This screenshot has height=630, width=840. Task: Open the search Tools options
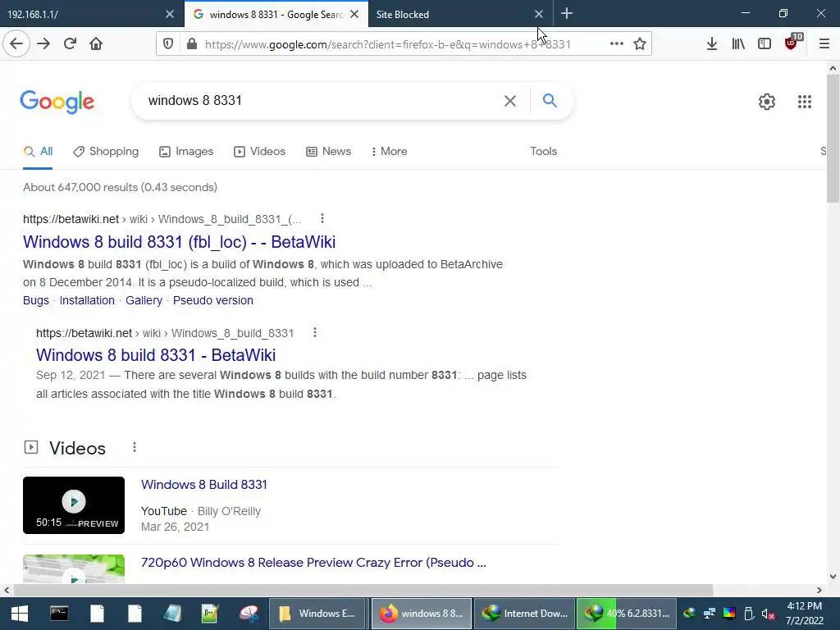[544, 152]
